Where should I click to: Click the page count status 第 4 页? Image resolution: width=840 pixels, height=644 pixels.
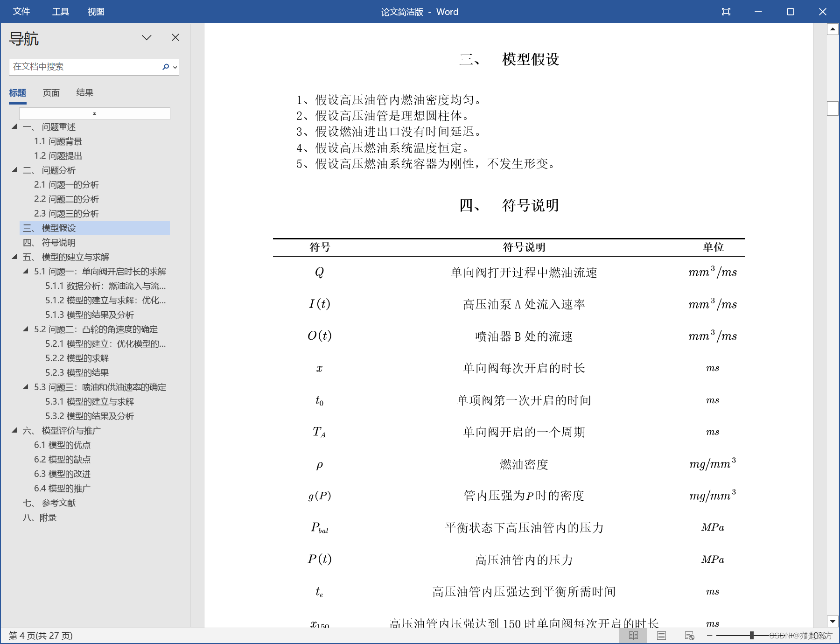pyautogui.click(x=41, y=636)
